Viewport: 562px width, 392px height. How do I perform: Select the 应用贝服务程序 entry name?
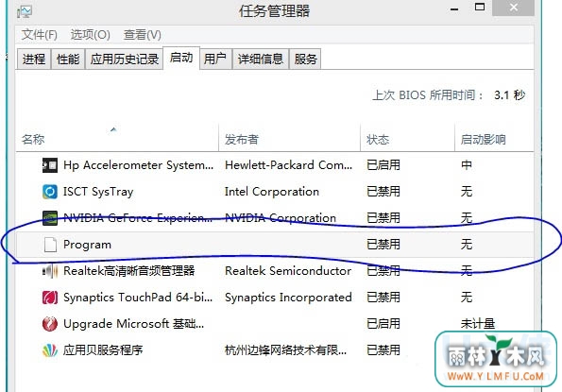(x=103, y=350)
